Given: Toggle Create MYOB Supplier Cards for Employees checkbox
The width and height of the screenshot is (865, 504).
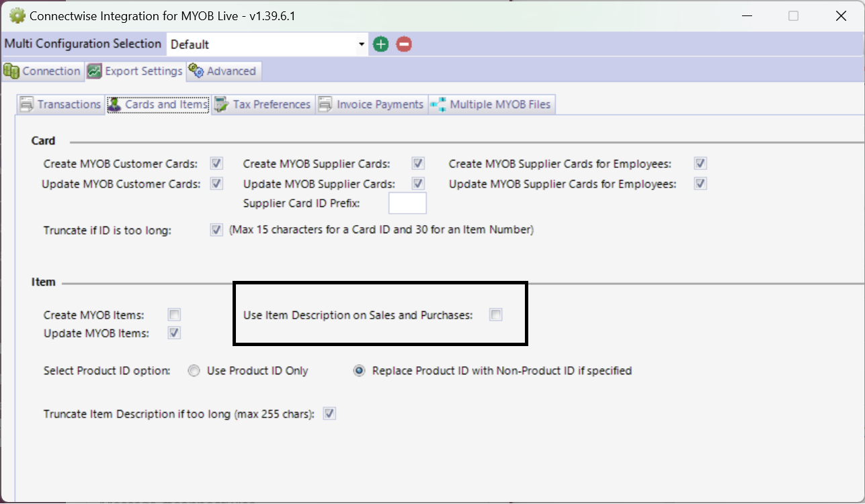Looking at the screenshot, I should pos(700,163).
